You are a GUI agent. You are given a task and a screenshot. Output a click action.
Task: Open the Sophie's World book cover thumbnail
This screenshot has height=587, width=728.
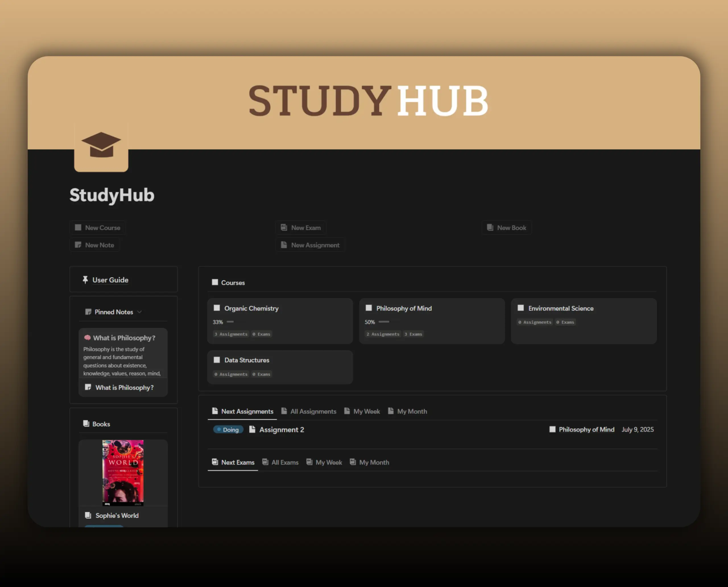tap(123, 473)
